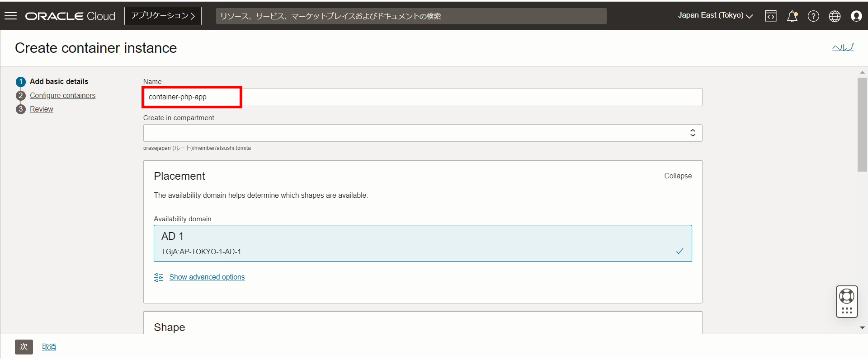Open the floating support lifebuoy widget

pyautogui.click(x=847, y=302)
